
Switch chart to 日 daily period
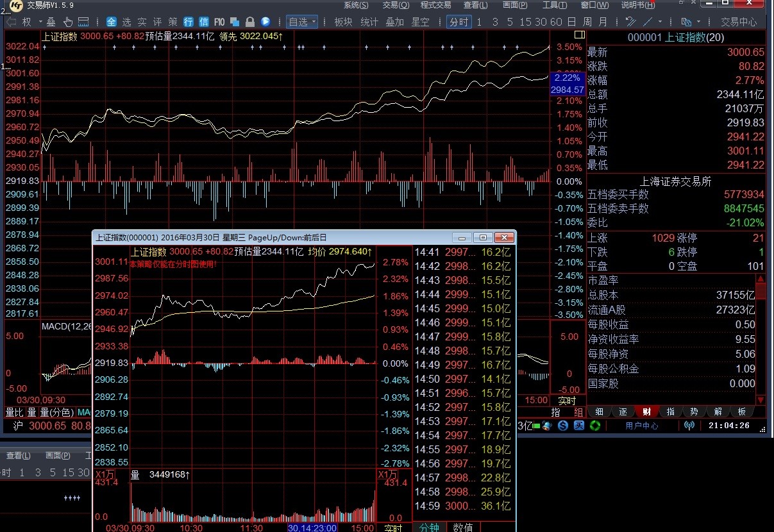[x=587, y=22]
